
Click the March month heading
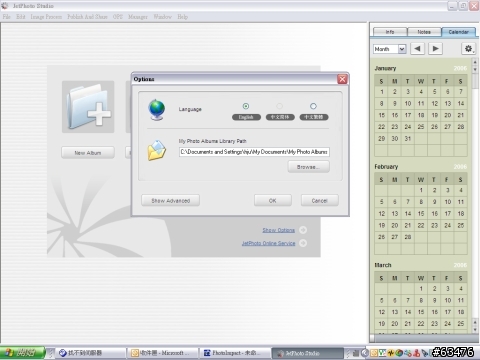pos(383,265)
